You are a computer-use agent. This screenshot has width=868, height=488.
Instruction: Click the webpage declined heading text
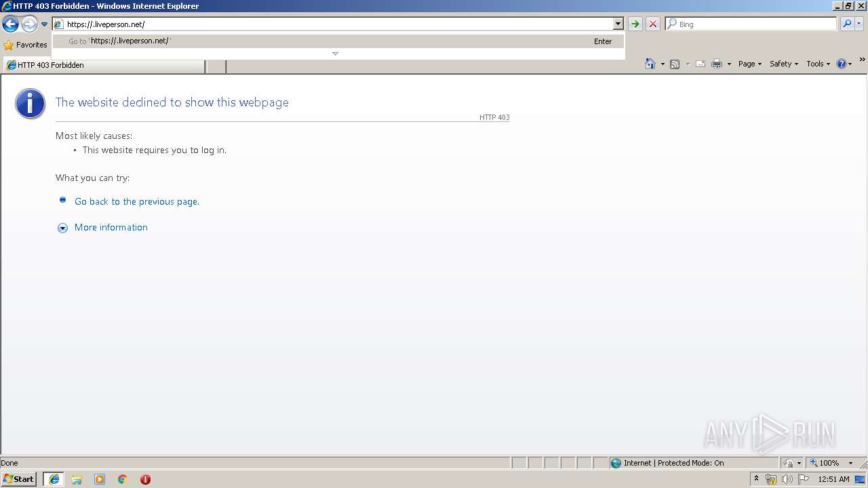(172, 102)
